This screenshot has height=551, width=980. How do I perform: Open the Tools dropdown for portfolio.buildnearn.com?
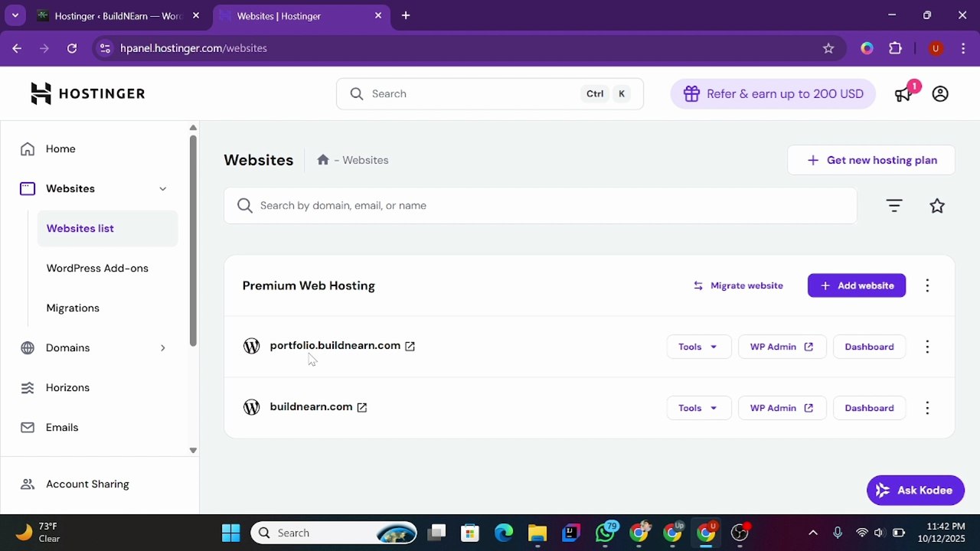click(698, 347)
